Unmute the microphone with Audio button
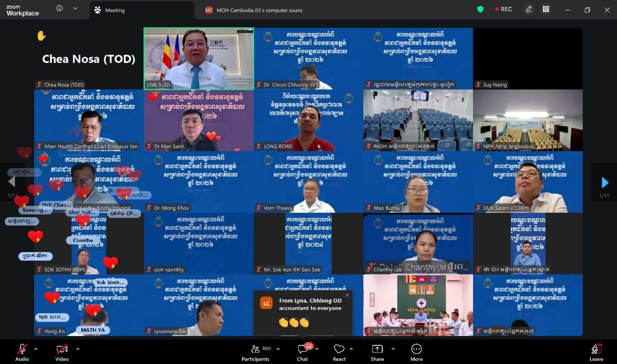The width and height of the screenshot is (617, 364). pos(22,351)
